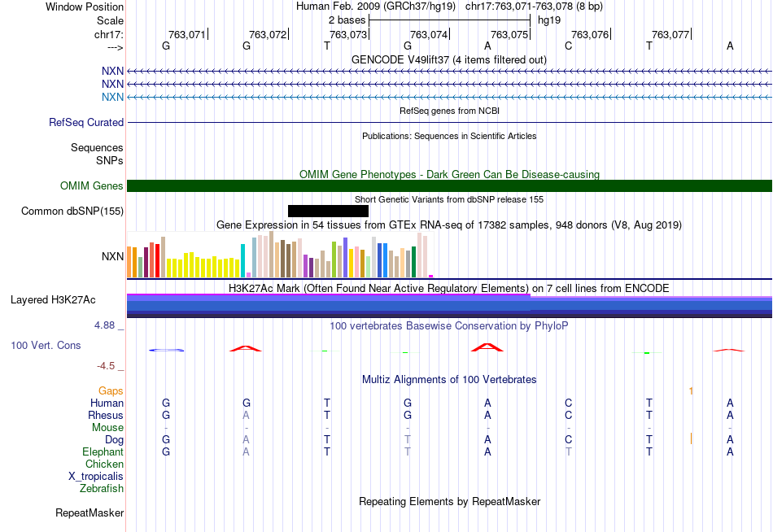Screen dimensions: 773x532
Task: Click the 763,076 position tick label
Action: 590,34
